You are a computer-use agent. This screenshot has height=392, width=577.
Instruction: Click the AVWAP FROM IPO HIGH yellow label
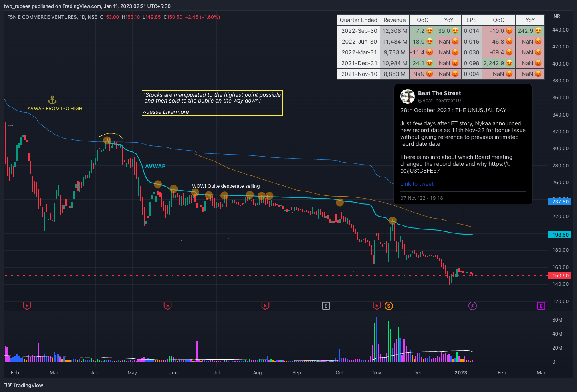[x=55, y=109]
